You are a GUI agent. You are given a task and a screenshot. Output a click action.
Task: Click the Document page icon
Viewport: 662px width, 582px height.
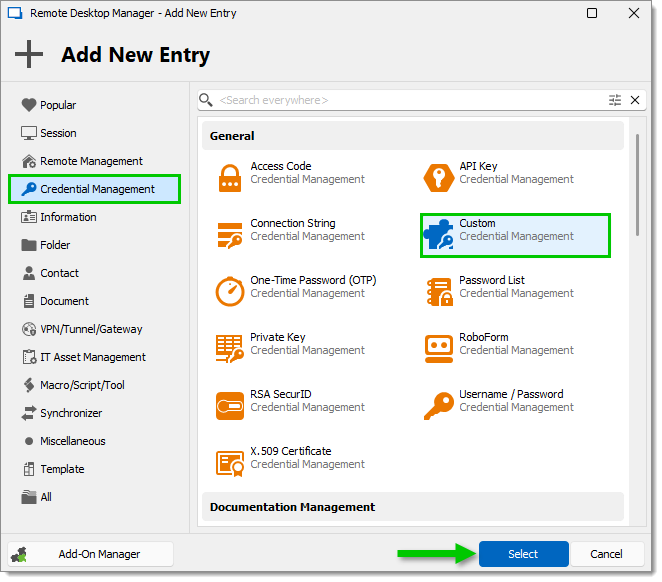coord(29,301)
